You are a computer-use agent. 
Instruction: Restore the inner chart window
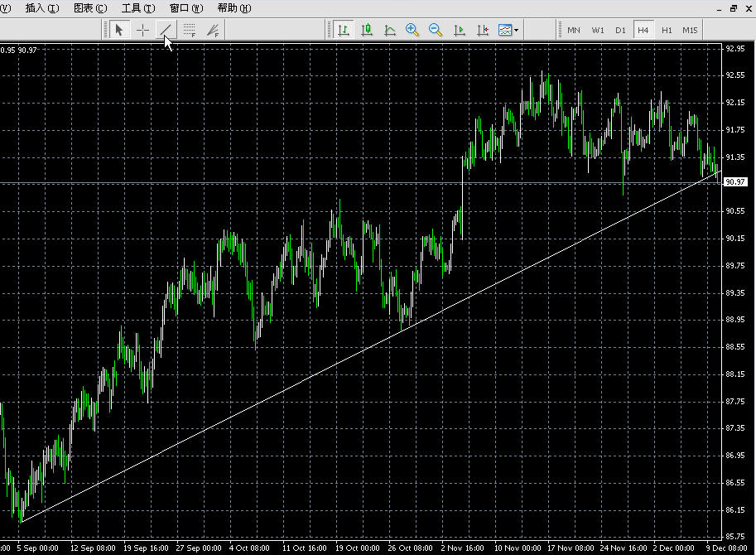coord(734,8)
